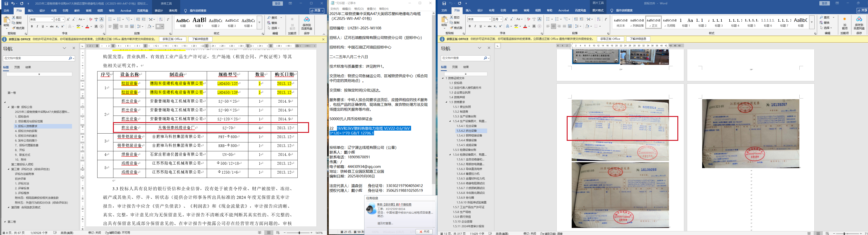Collapse 1.5.4 生产设备图片 in right navigation tree
Image resolution: width=868 pixels, height=235 pixels.
[450, 121]
